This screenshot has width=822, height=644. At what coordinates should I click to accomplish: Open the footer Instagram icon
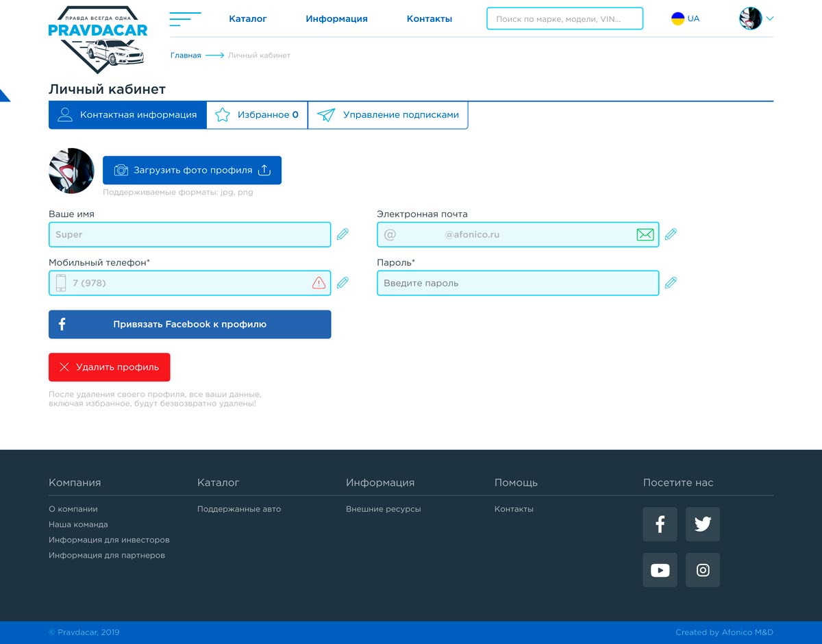click(x=703, y=570)
